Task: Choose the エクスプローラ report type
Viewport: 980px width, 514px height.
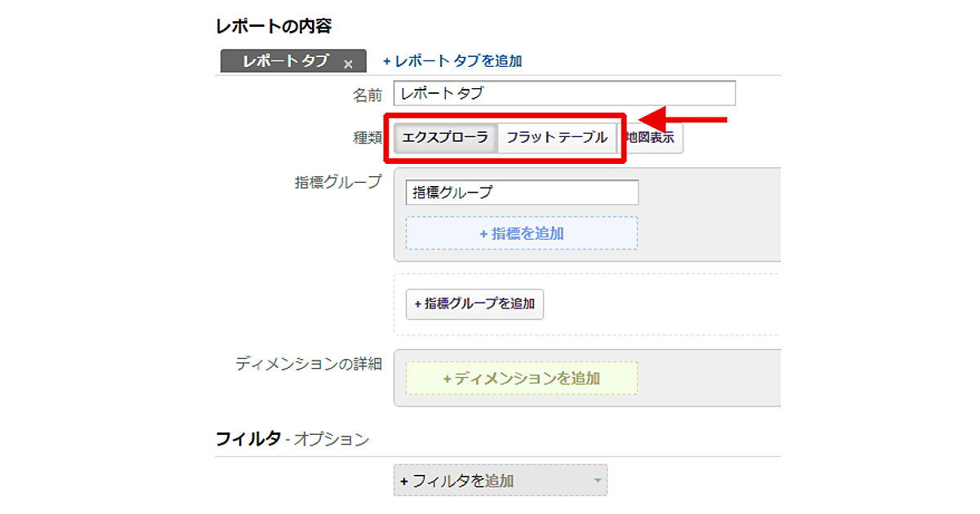Action: click(445, 138)
